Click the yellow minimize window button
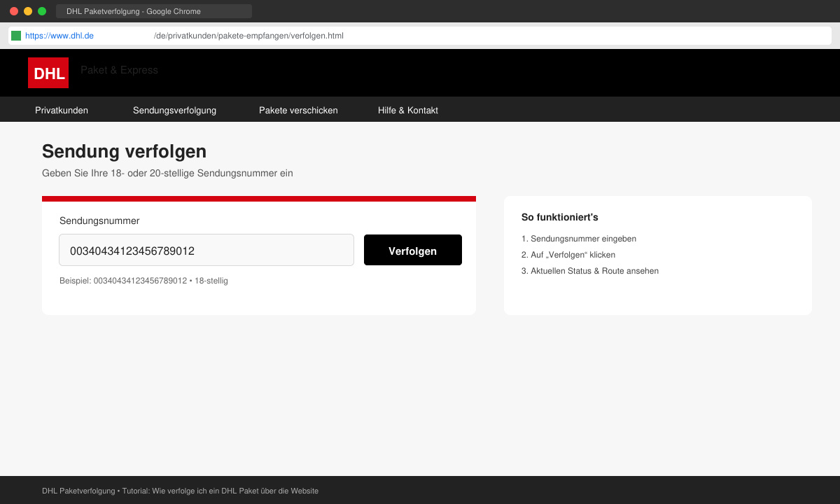 (x=28, y=11)
